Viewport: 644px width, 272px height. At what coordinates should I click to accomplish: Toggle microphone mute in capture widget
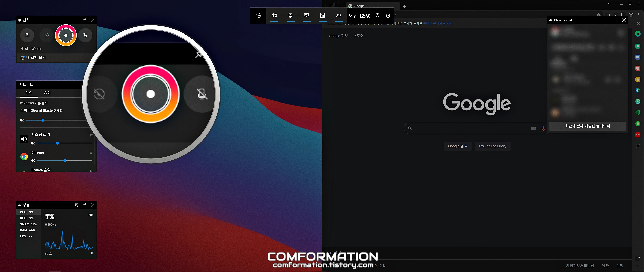pyautogui.click(x=85, y=35)
